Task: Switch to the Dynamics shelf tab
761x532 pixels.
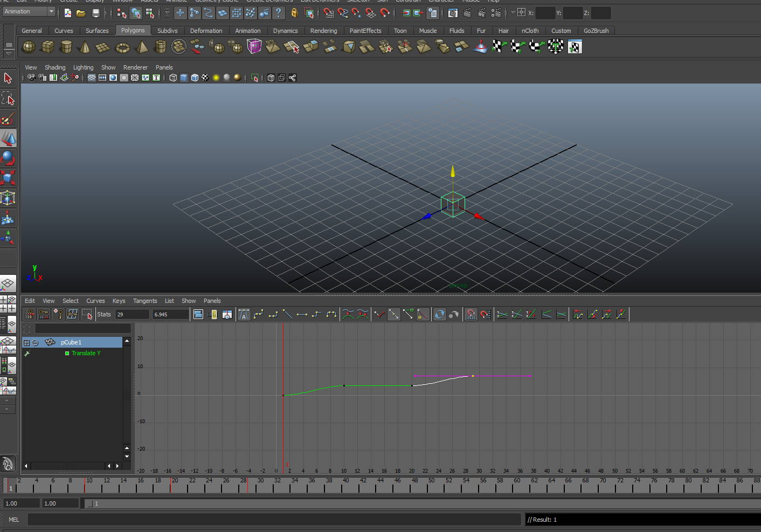Action: (x=285, y=31)
